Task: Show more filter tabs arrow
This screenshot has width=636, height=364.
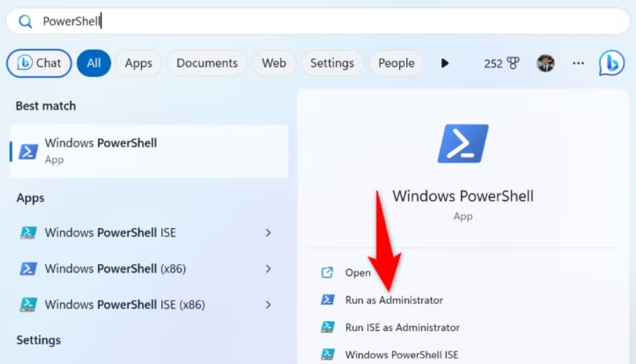Action: click(445, 63)
